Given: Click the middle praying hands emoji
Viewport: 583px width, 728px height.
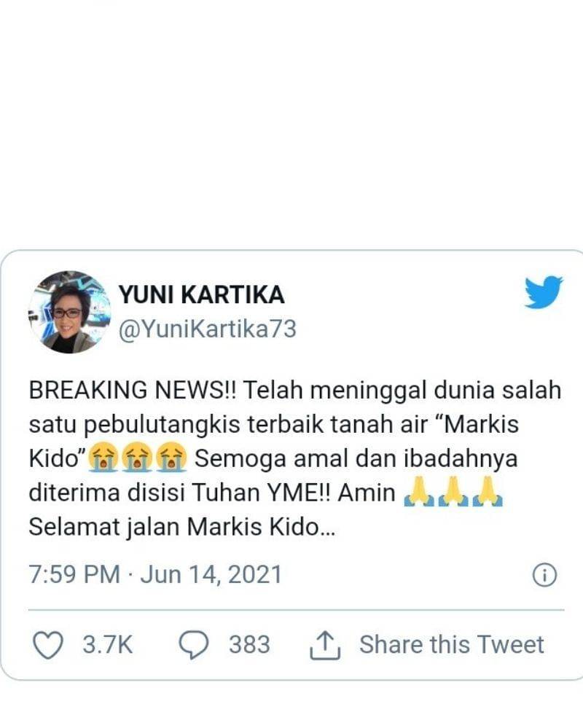Looking at the screenshot, I should click(453, 490).
